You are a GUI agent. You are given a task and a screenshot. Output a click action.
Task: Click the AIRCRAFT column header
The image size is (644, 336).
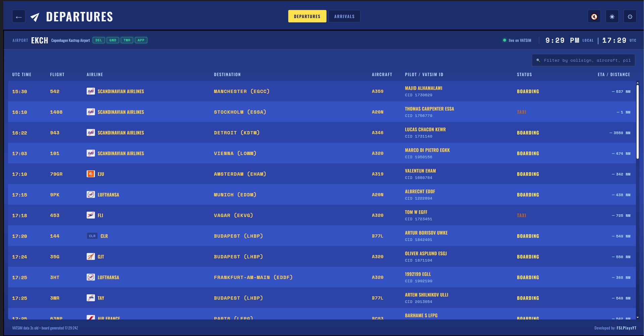(x=382, y=74)
